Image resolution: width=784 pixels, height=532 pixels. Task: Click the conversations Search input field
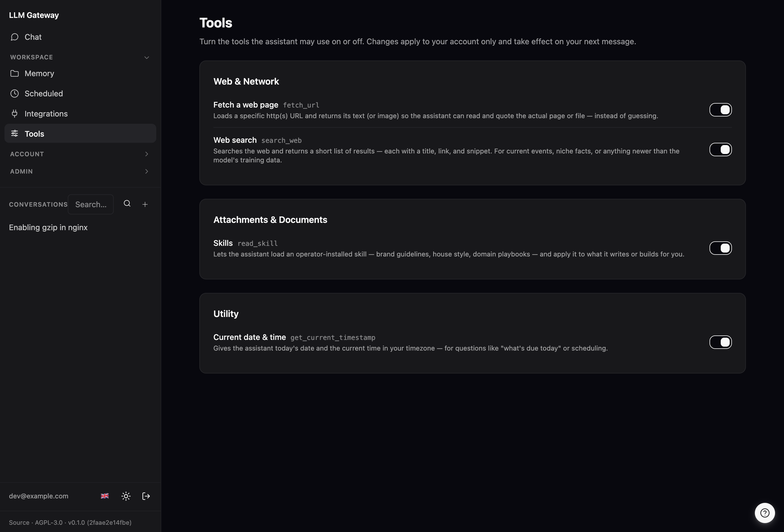pyautogui.click(x=91, y=204)
